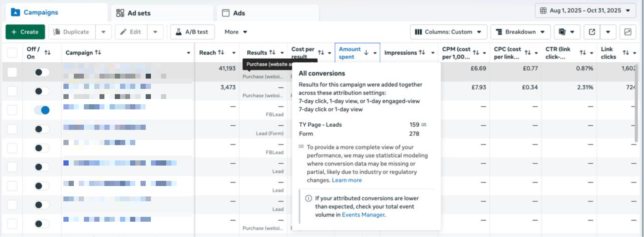Check the box for the Lead (Form) row
This screenshot has height=237, width=644.
[12, 129]
